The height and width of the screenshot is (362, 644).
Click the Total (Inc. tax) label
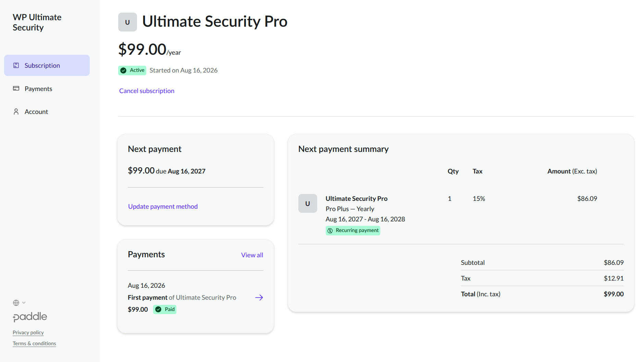[481, 294]
